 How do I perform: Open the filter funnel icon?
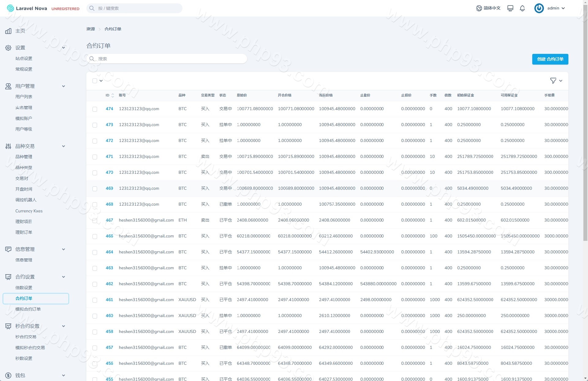(553, 81)
